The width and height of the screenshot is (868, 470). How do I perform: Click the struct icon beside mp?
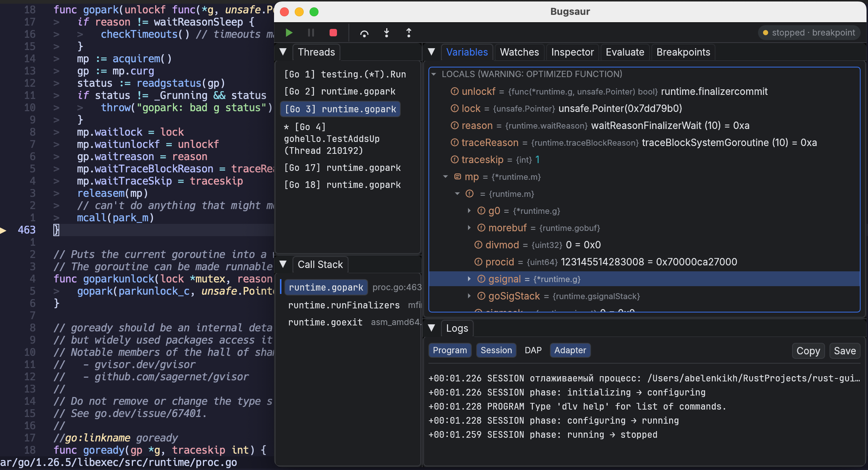pyautogui.click(x=458, y=176)
